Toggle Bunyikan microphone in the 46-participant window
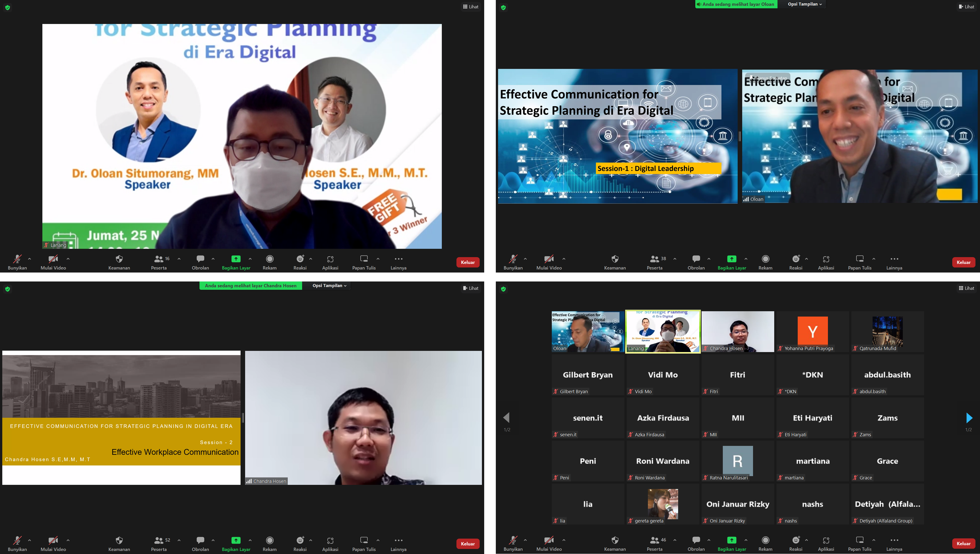The height and width of the screenshot is (554, 980). (x=513, y=544)
